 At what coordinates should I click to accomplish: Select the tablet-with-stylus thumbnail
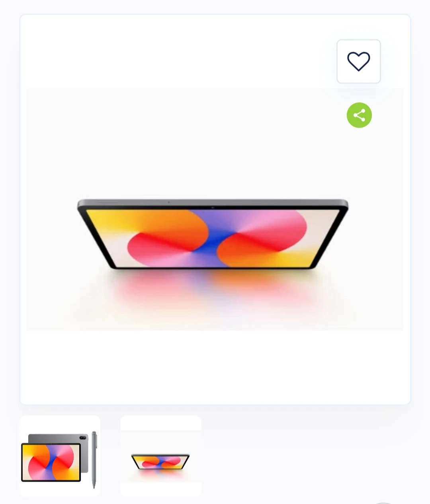(60, 456)
